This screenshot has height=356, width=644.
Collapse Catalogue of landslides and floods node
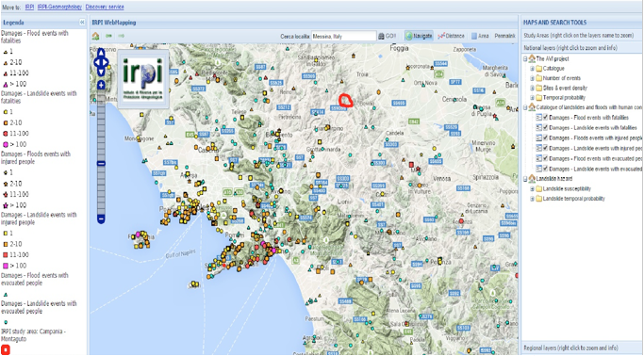tap(526, 108)
